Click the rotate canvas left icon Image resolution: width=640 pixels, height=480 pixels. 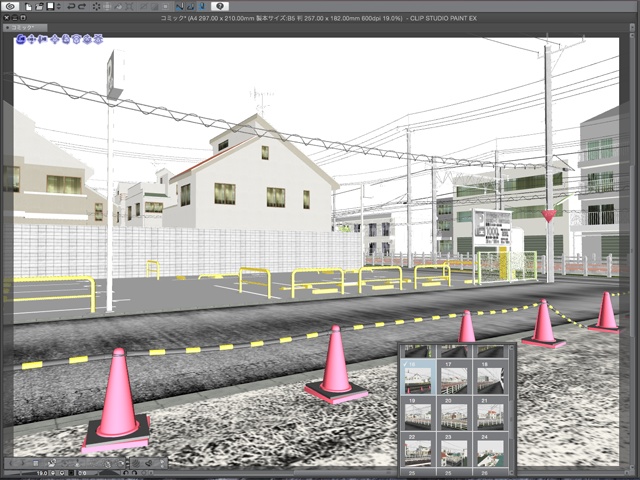pos(126,473)
